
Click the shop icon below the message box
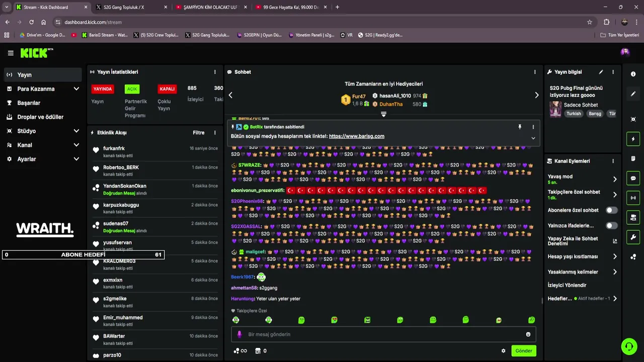click(x=258, y=351)
